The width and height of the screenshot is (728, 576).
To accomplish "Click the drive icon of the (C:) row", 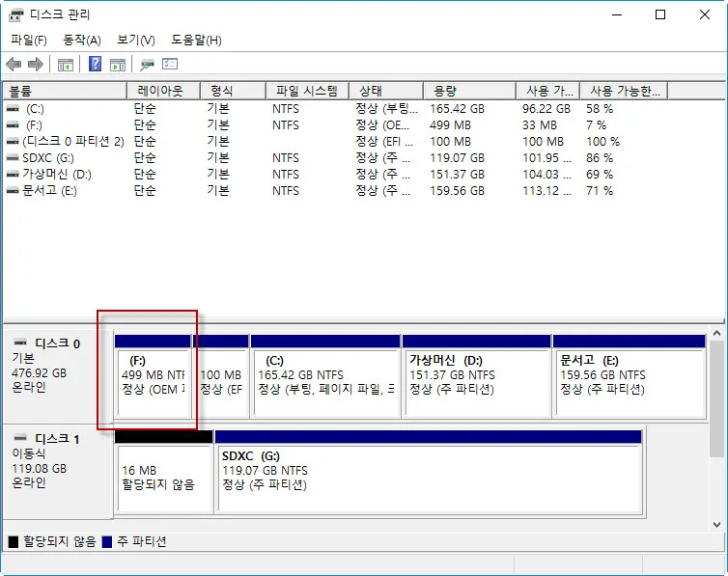I will (13, 109).
